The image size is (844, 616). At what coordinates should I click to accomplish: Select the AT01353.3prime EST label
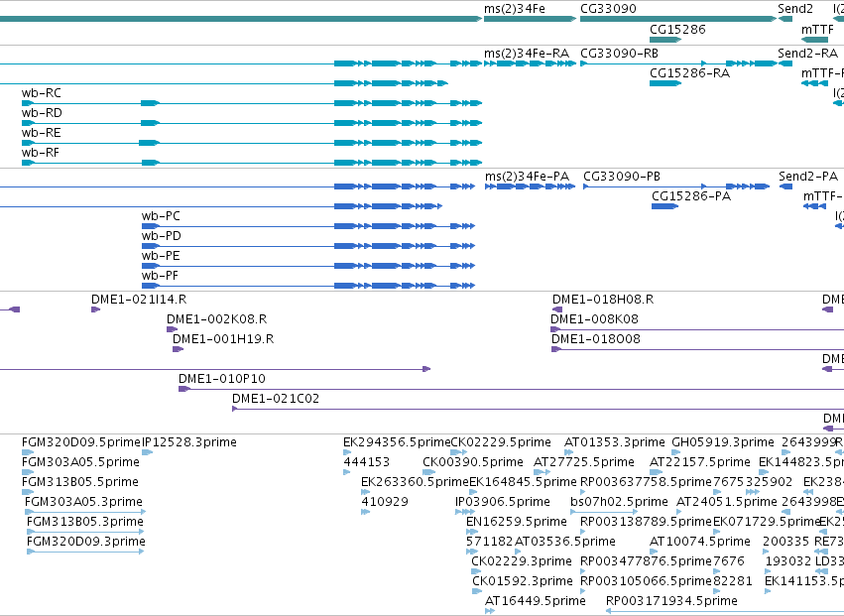tap(615, 442)
